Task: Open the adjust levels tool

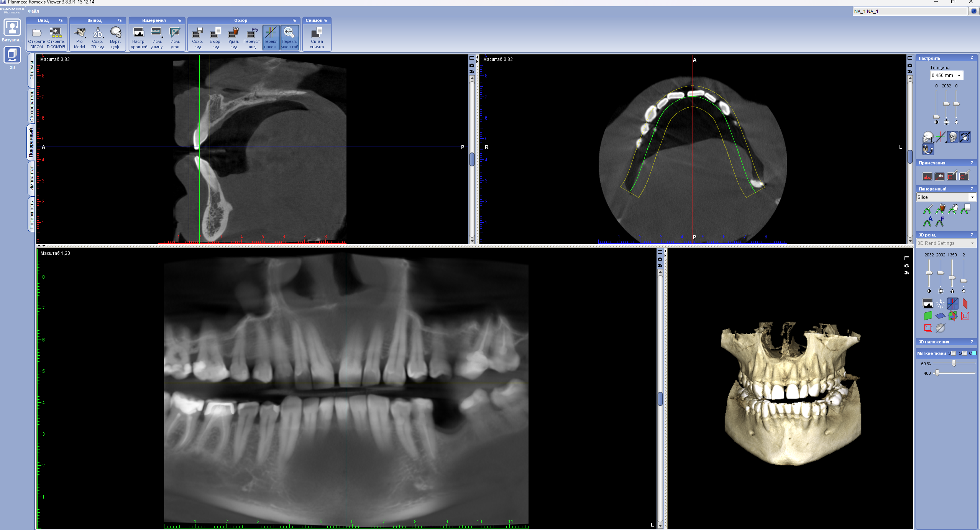Action: point(139,38)
